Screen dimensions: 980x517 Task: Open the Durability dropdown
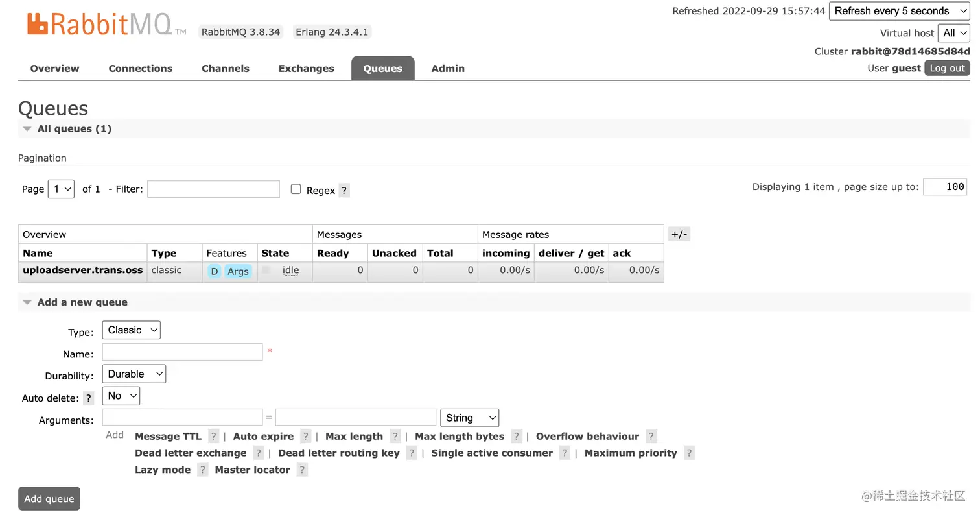click(134, 374)
